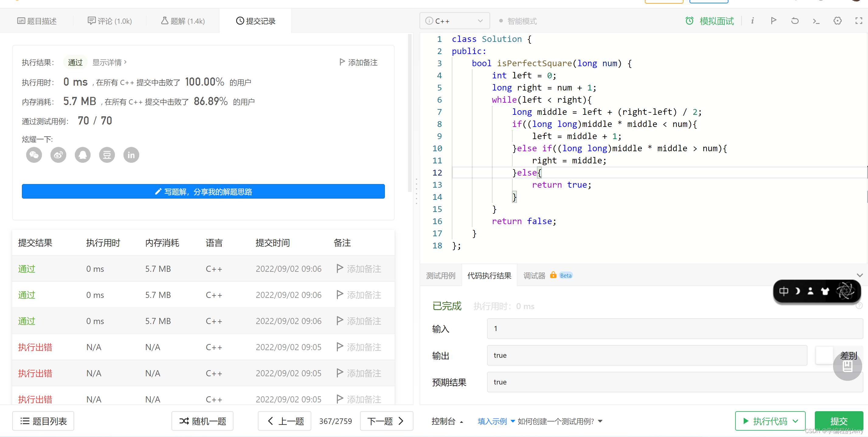Share result via LinkedIn icon

tap(131, 155)
